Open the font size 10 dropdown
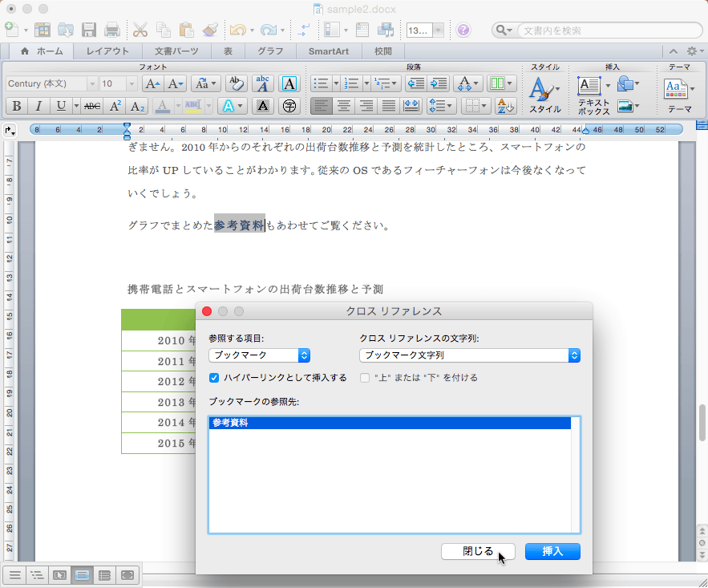This screenshot has height=588, width=708. click(x=131, y=83)
